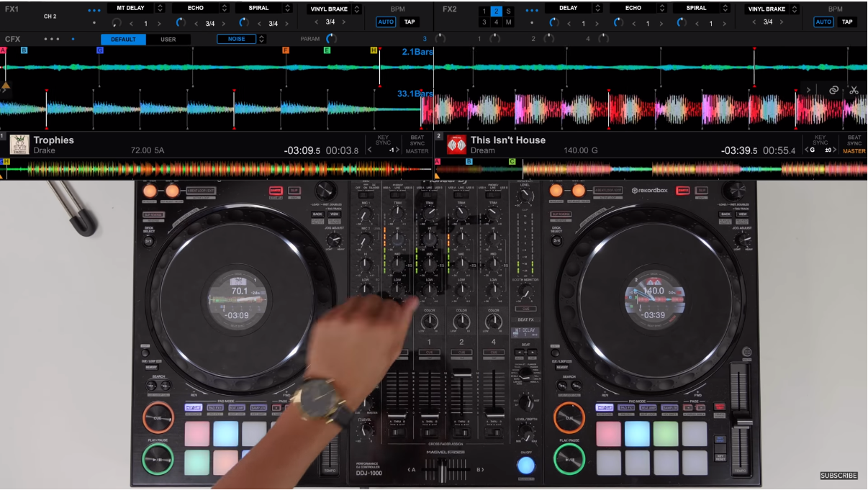Open the VINYL BRAKE dropdown in FX2

coord(794,9)
